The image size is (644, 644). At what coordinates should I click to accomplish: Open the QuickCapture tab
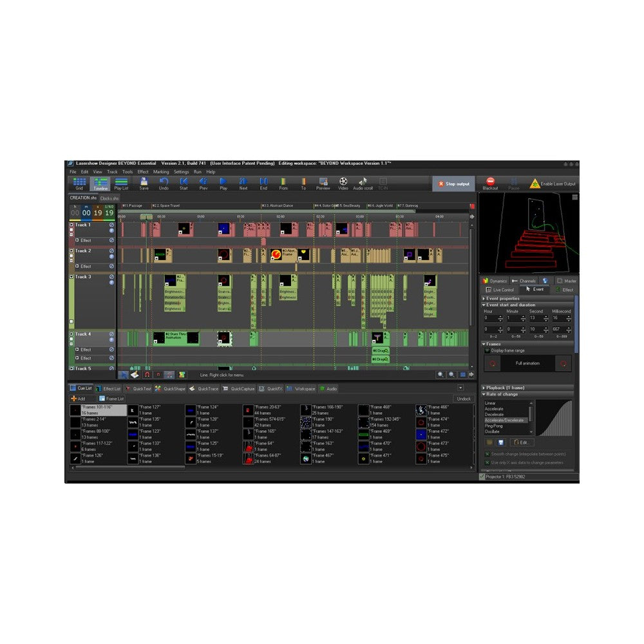pyautogui.click(x=239, y=388)
